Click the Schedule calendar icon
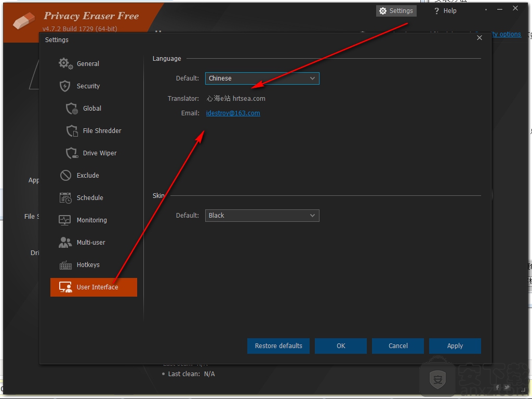Screen dimensions: 532x399 (65, 198)
